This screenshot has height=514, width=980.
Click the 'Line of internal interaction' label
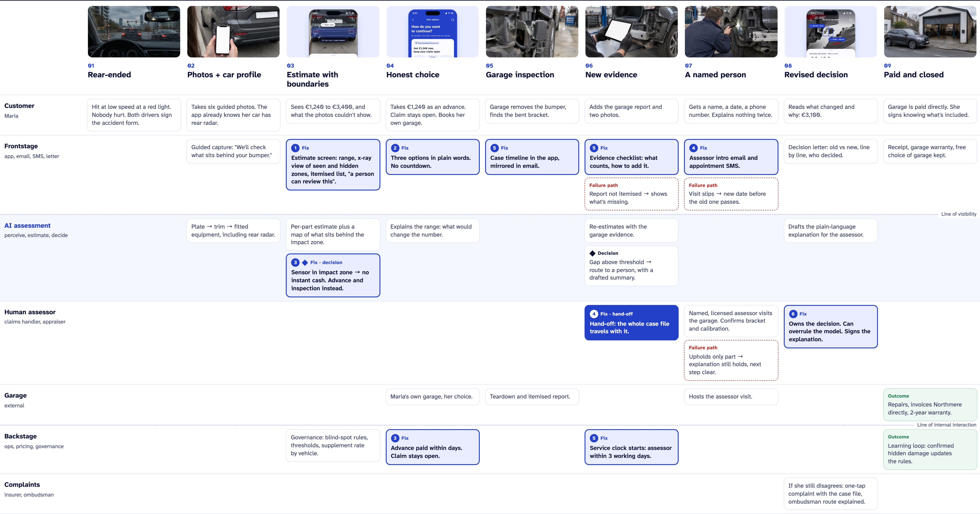tap(947, 425)
